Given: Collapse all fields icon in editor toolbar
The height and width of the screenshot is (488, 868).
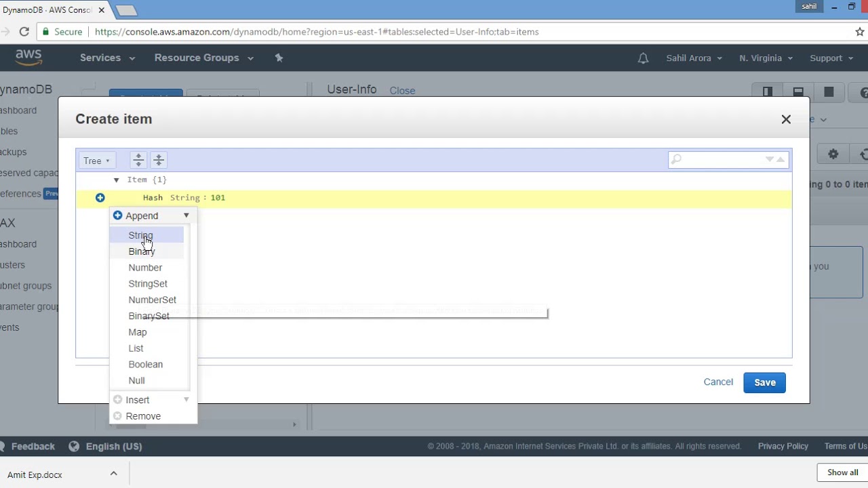Looking at the screenshot, I should (x=159, y=160).
